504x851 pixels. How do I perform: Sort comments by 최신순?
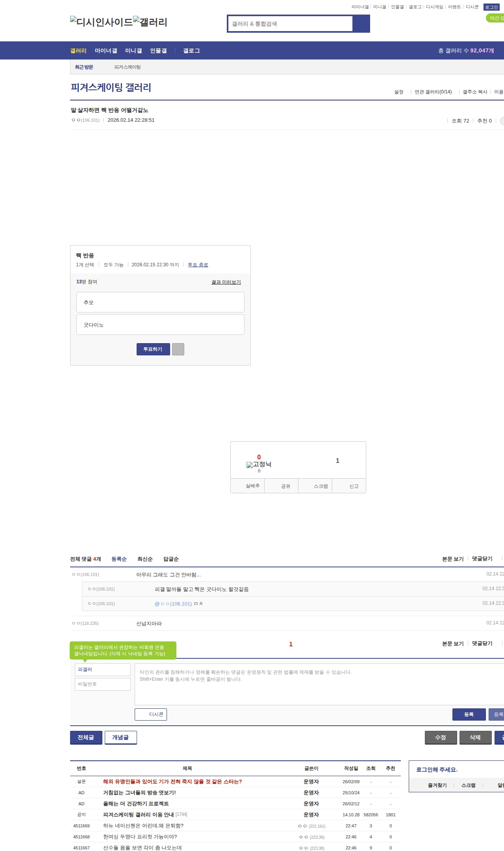click(x=145, y=559)
